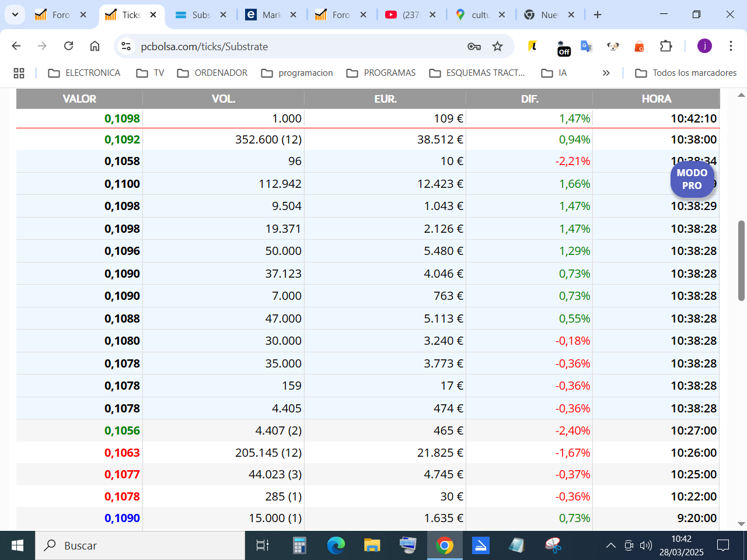Open the password manager key icon

pos(474,46)
